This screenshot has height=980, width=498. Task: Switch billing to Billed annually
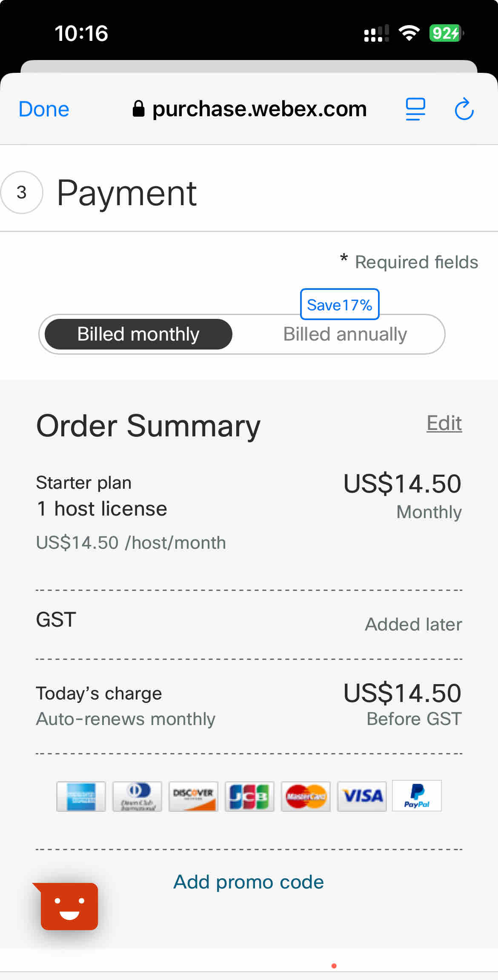[345, 334]
